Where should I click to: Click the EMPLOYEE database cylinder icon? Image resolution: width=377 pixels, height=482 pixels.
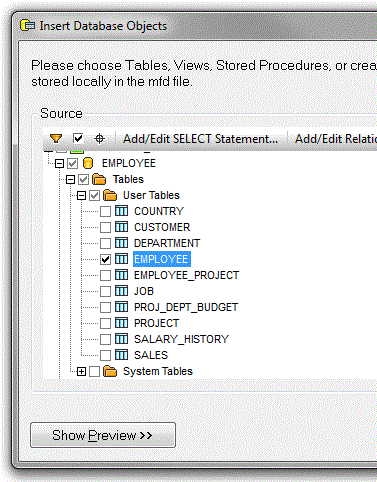(88, 163)
